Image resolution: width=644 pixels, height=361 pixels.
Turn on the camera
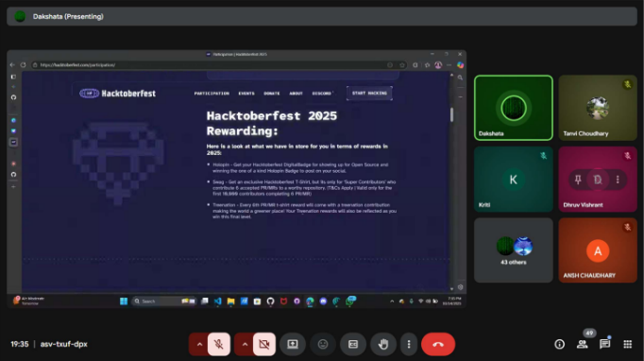264,344
